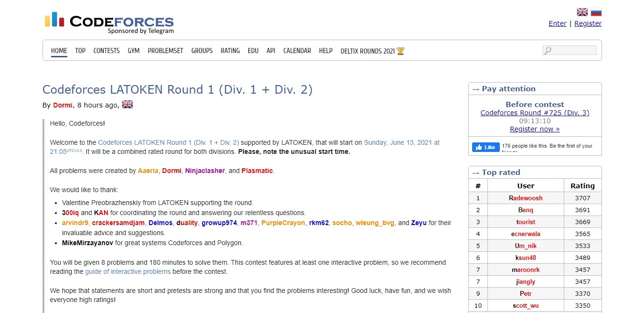Viewport: 644px width, 313px height.
Task: Click the Register link at top right
Action: [x=588, y=23]
